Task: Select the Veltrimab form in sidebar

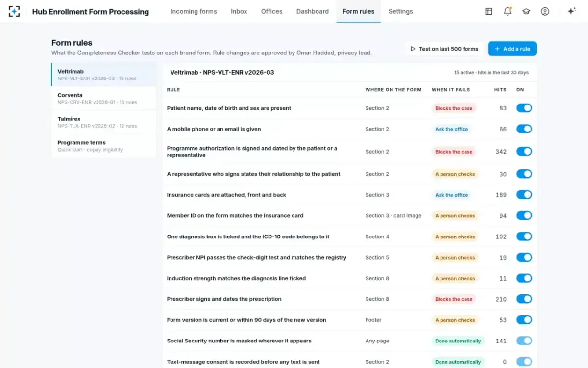Action: tap(104, 75)
